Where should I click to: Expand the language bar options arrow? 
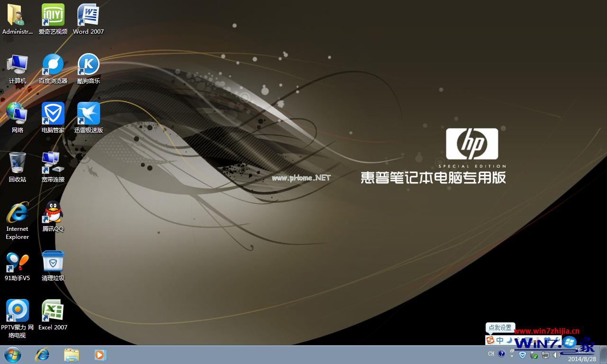[x=512, y=356]
